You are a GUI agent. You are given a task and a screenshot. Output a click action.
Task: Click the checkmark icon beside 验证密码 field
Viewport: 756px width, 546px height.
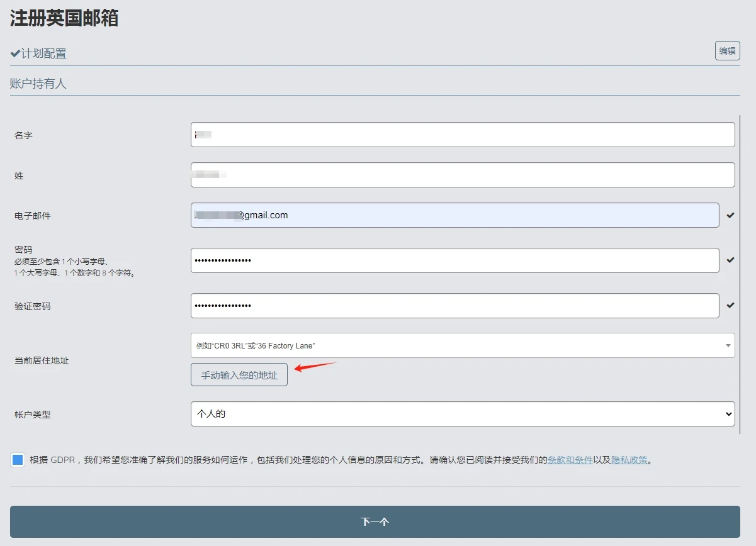click(730, 306)
